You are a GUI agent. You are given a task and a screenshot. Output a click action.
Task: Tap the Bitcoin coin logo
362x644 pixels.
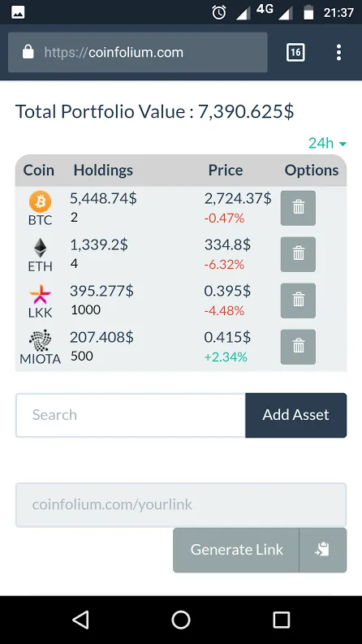(41, 201)
